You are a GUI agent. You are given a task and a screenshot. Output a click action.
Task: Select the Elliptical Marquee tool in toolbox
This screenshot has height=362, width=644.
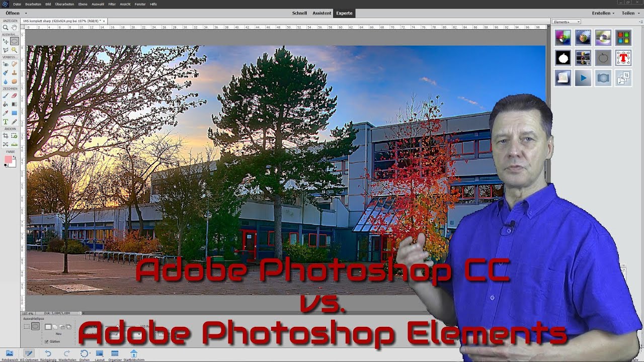(x=14, y=41)
